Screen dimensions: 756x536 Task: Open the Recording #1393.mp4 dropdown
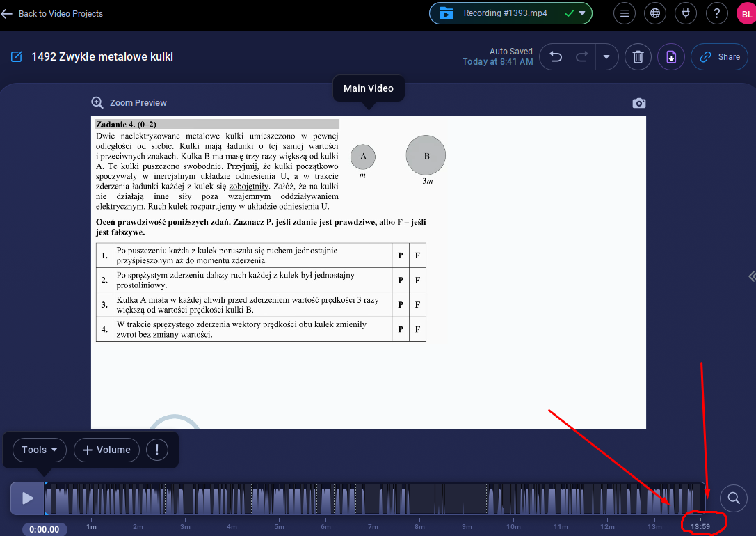[510, 13]
